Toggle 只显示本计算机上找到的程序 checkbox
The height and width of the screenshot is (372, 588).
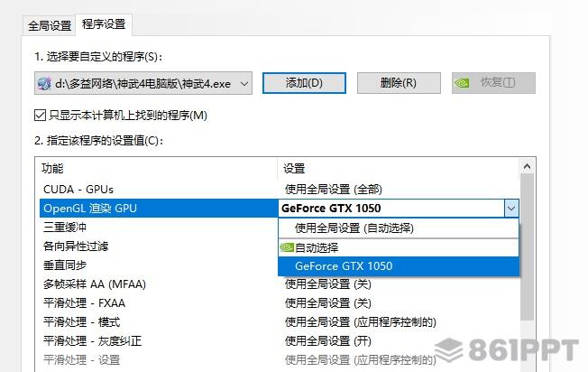[x=40, y=116]
